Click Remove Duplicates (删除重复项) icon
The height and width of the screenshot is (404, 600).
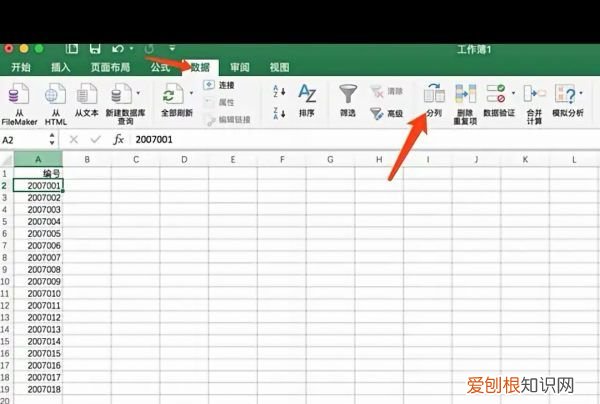coord(465,94)
